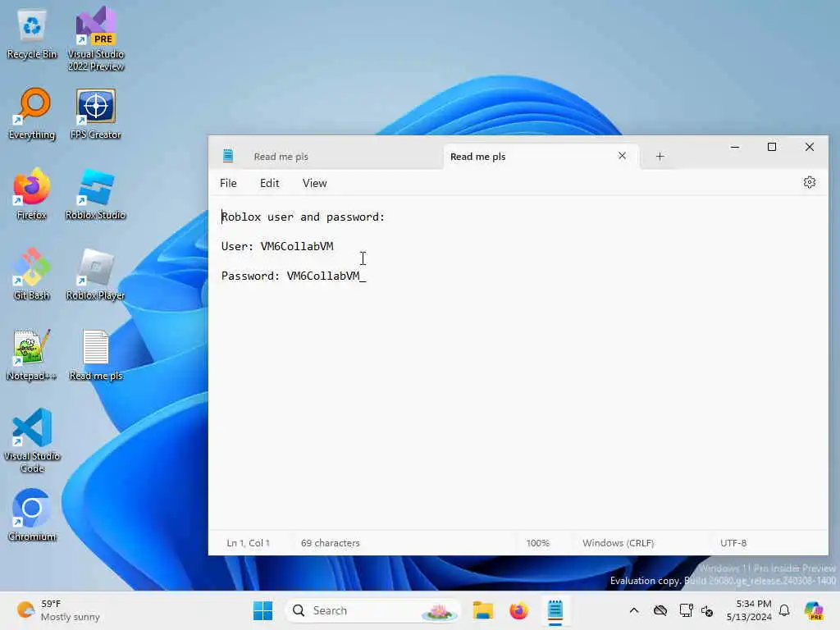Click the UTF-8 encoding indicator
840x630 pixels.
[733, 543]
